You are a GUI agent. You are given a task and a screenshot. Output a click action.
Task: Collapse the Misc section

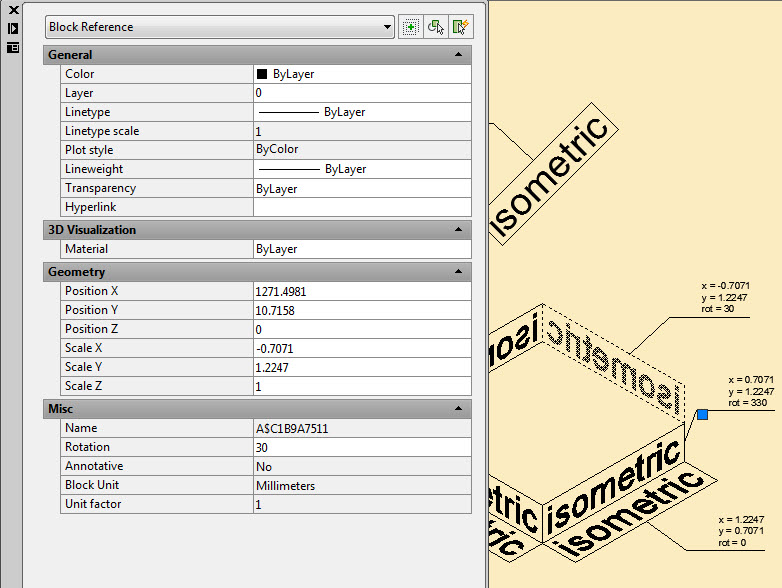(458, 408)
